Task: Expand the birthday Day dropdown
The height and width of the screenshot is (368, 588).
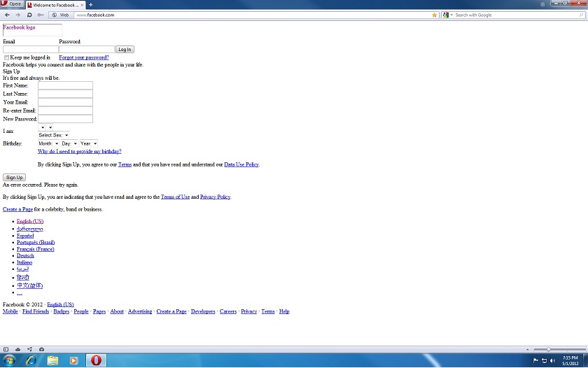Action: point(69,143)
